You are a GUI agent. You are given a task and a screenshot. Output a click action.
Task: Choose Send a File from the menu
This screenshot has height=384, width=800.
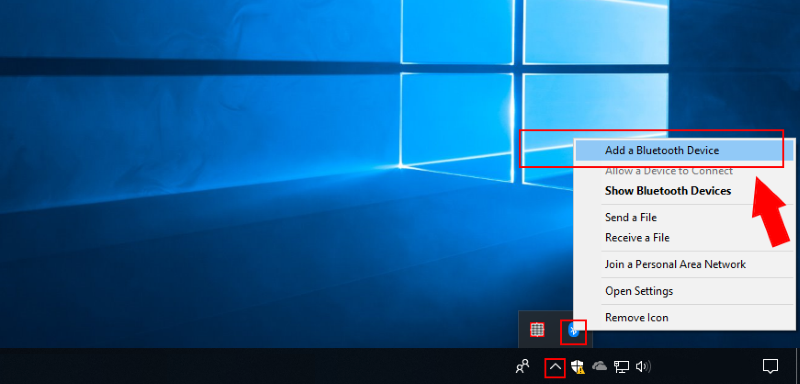[685, 218]
